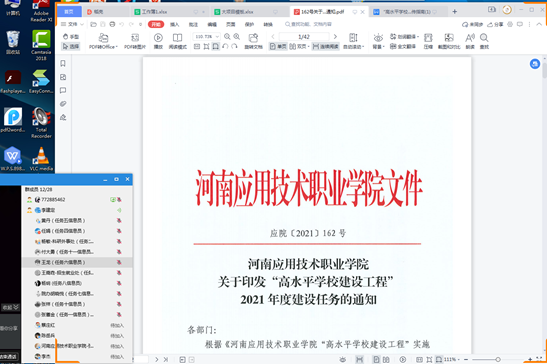Select the Hand tool in PDF toolbar
The image size is (547, 364).
[70, 37]
